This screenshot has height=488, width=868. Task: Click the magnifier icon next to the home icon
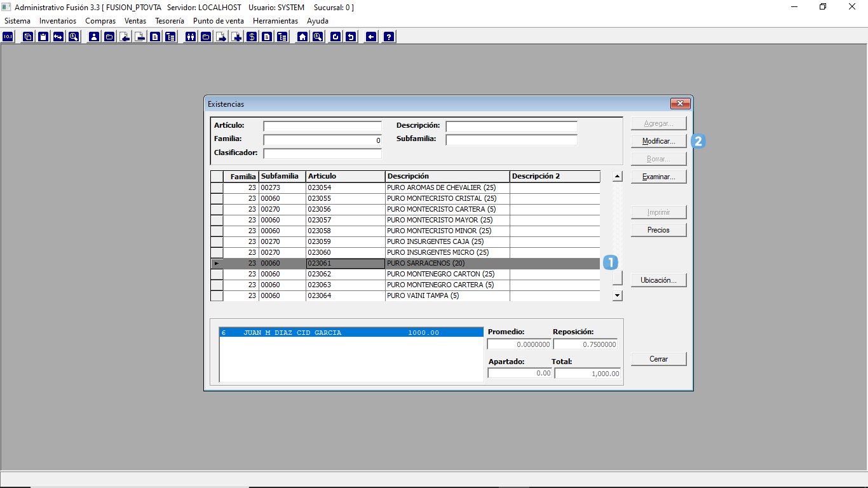318,37
